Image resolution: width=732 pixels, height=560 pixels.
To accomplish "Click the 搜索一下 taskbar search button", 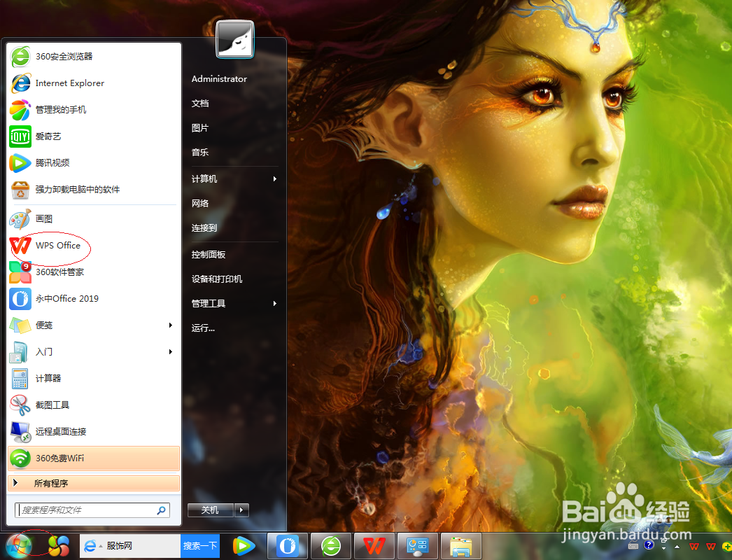I will click(x=200, y=546).
